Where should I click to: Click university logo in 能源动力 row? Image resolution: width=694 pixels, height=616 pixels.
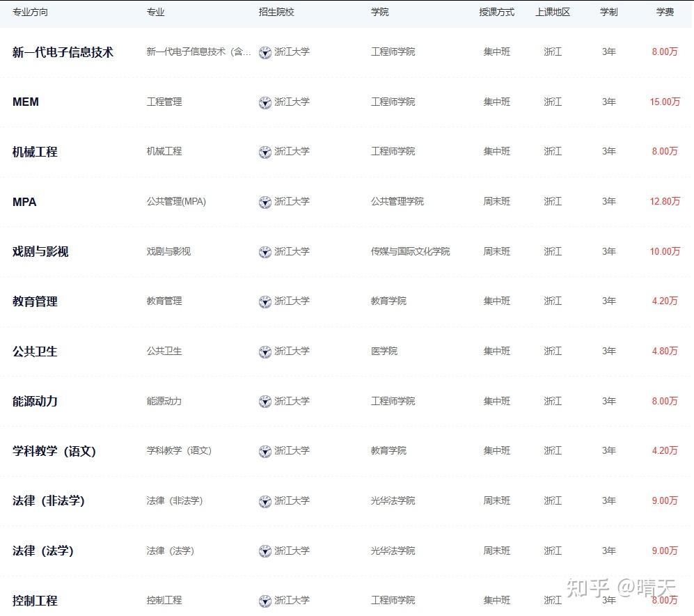pyautogui.click(x=265, y=402)
